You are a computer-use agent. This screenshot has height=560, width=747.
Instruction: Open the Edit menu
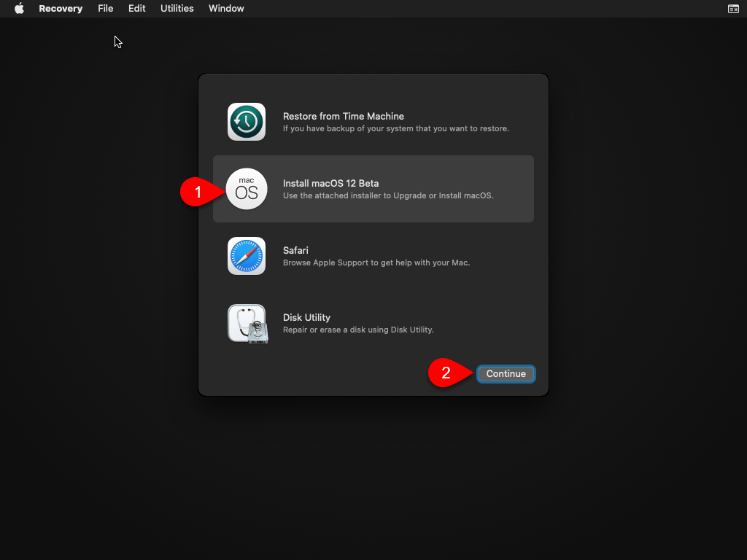click(136, 9)
